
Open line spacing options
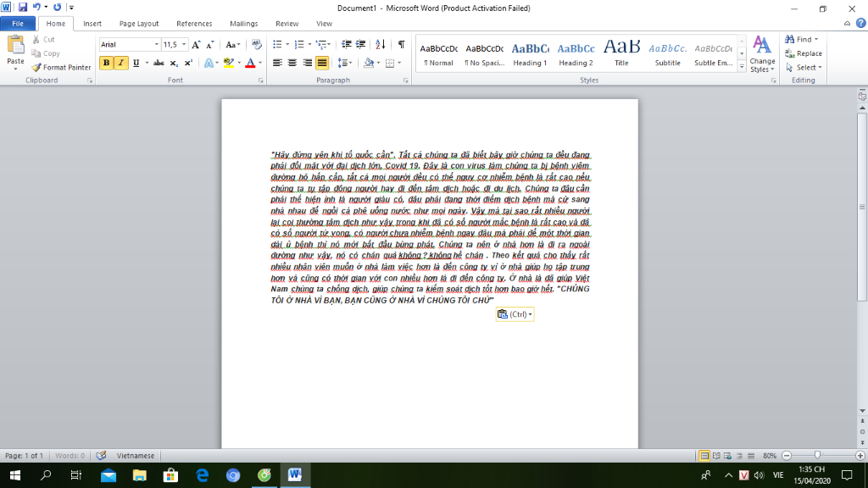[345, 63]
